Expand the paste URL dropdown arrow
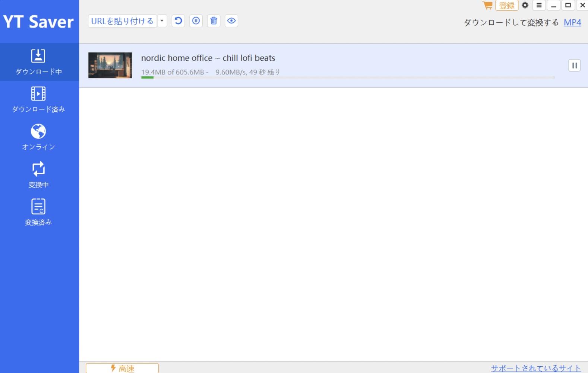 [162, 21]
